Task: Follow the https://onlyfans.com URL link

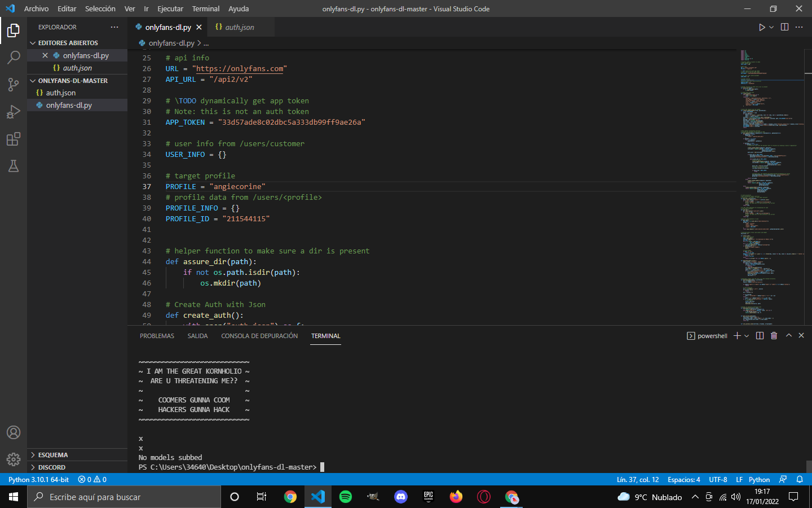Action: [x=240, y=68]
